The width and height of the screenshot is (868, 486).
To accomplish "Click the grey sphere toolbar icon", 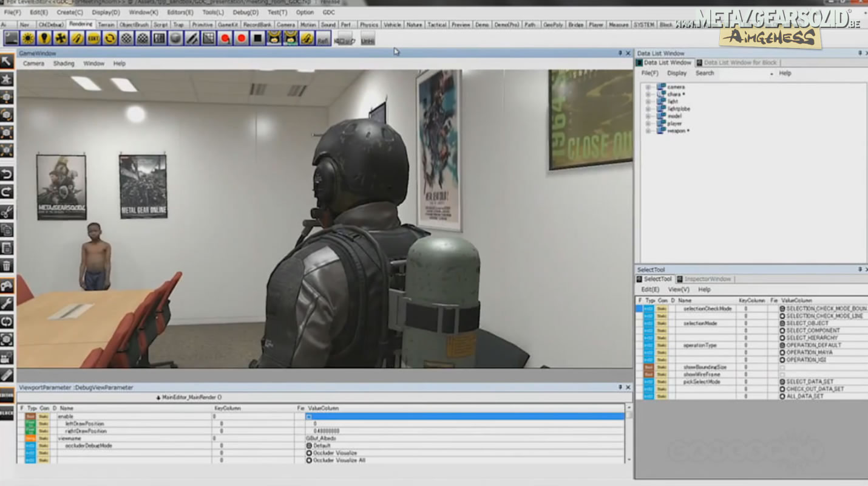I will pyautogui.click(x=175, y=39).
